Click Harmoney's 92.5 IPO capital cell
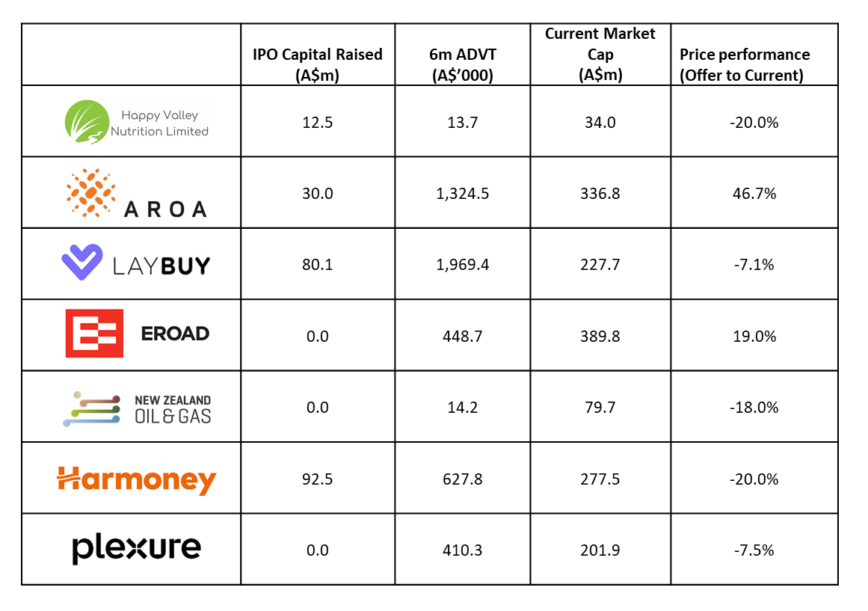This screenshot has width=868, height=611. (318, 479)
